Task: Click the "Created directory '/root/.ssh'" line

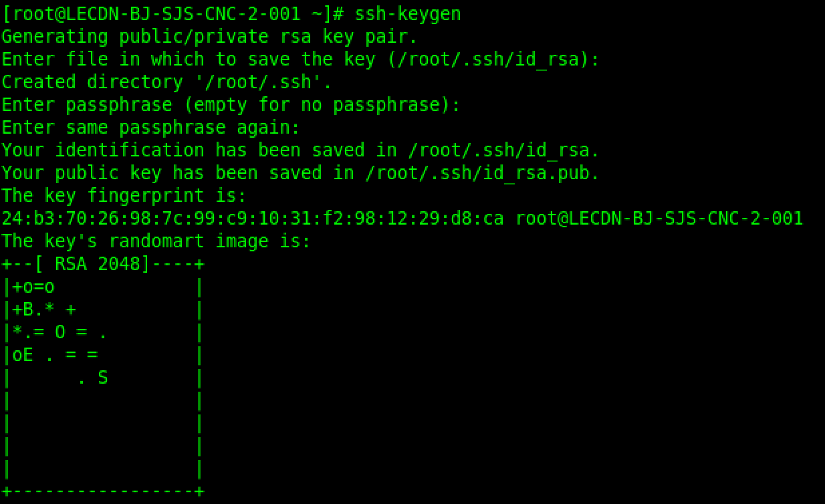Action: (x=167, y=82)
